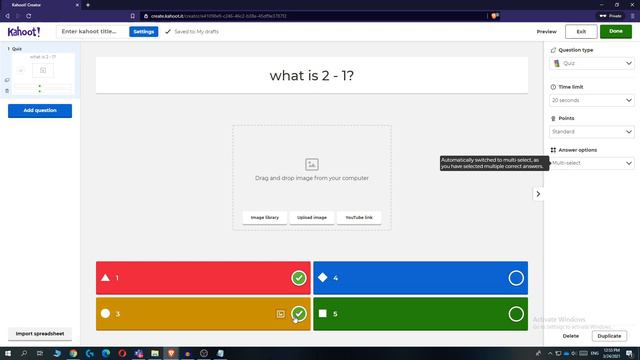
Task: Edit question text what is 2 - 1?
Action: click(312, 76)
